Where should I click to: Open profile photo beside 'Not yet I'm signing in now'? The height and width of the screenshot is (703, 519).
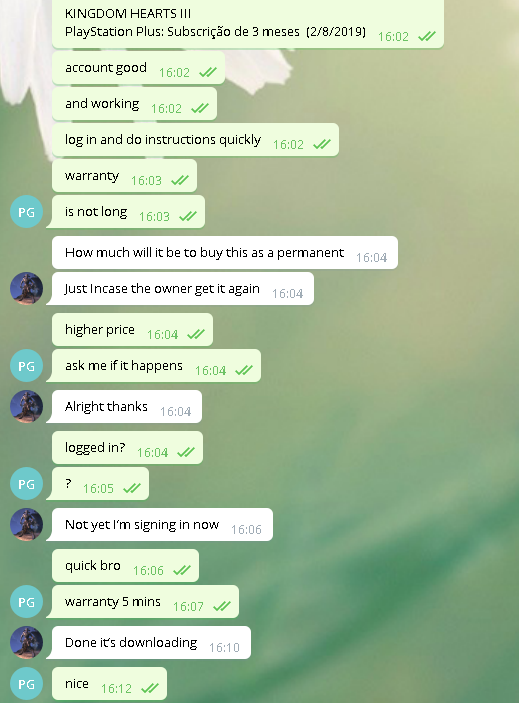26,525
